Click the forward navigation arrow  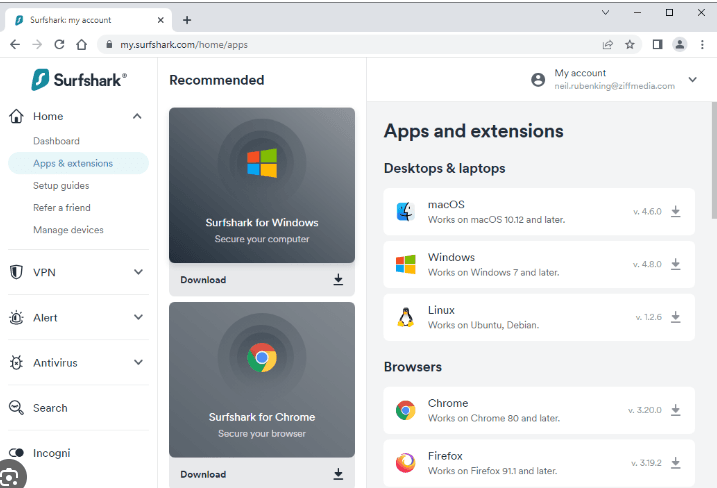pos(37,44)
